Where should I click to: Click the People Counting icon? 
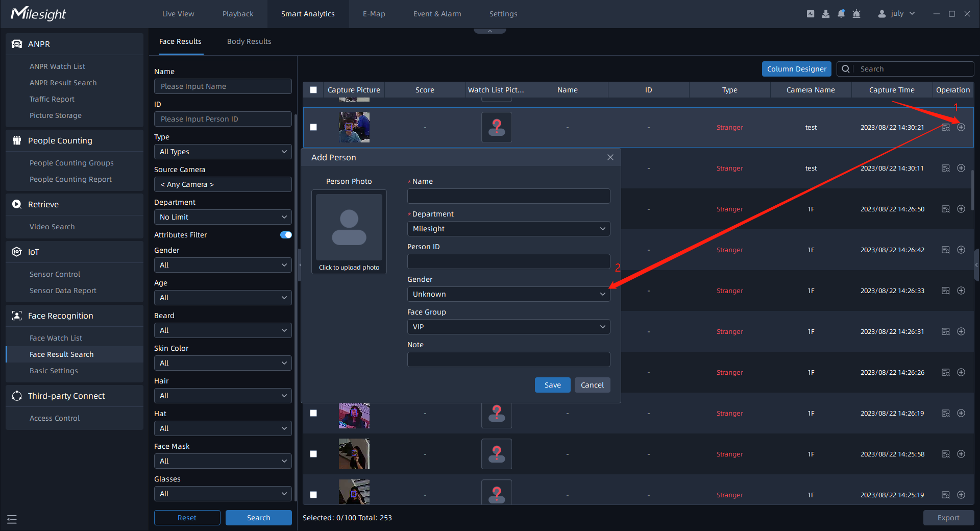[17, 140]
